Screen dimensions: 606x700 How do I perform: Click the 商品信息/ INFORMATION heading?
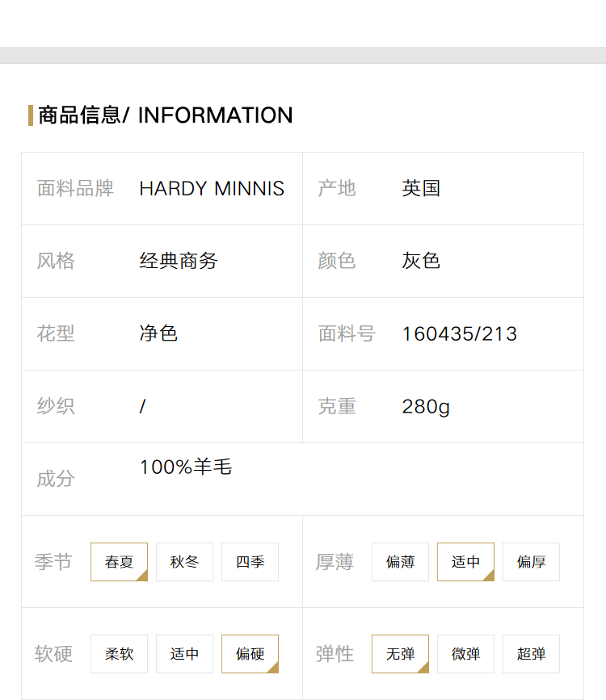click(x=166, y=115)
